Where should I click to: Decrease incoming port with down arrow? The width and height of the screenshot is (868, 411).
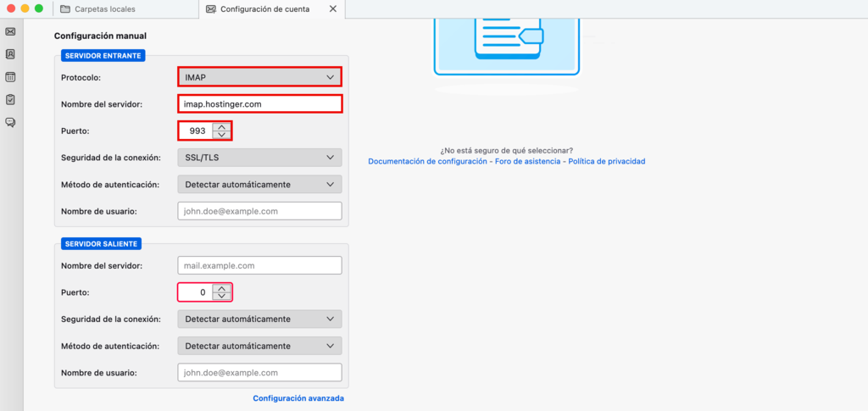coord(221,135)
